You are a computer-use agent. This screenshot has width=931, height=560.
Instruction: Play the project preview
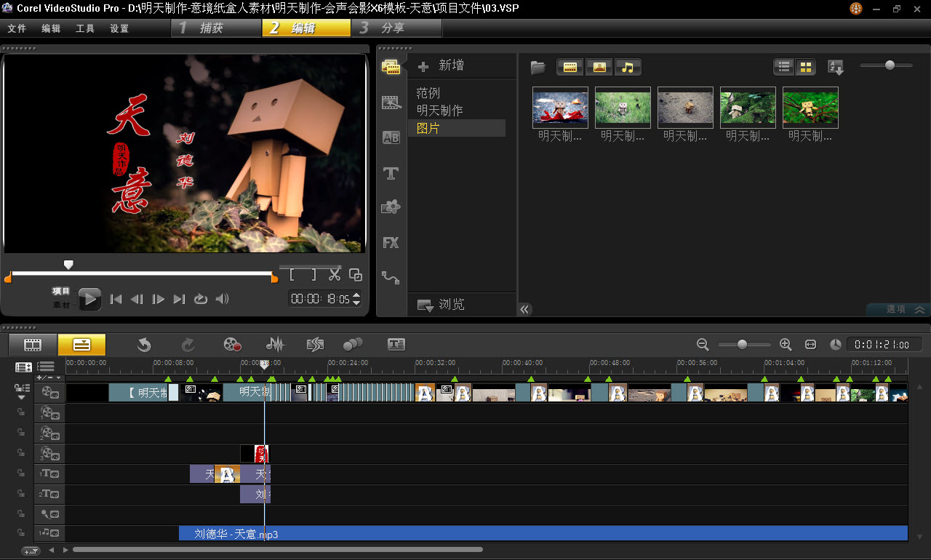tap(89, 299)
